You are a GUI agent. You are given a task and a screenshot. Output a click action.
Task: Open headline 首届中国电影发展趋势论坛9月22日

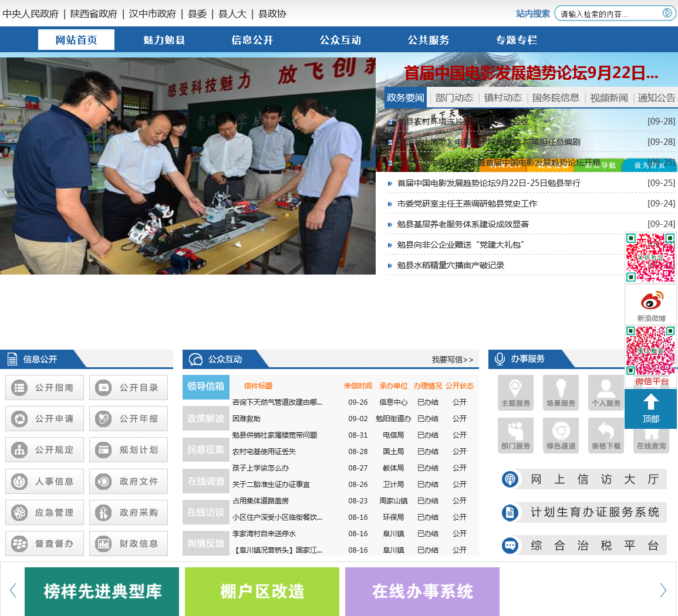pos(531,73)
